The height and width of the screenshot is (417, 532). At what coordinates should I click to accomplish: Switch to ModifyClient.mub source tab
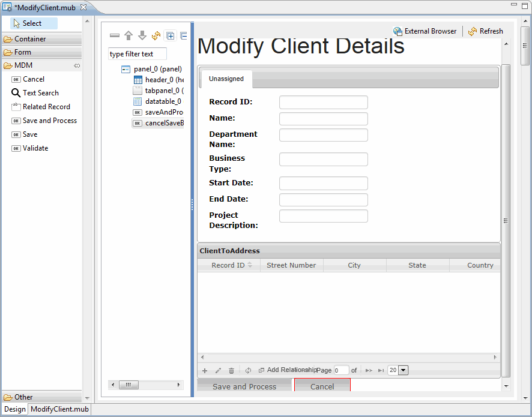pyautogui.click(x=59, y=409)
